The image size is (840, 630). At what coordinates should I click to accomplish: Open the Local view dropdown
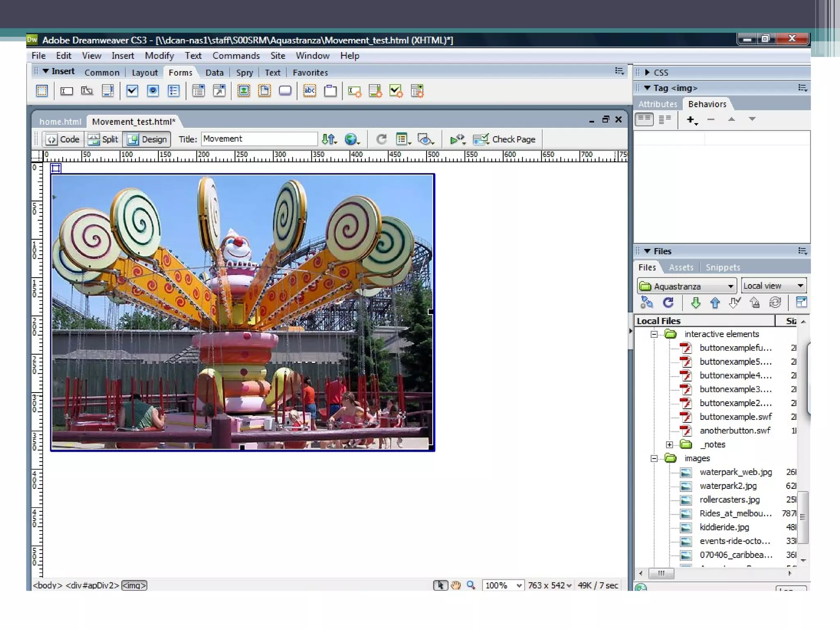(773, 286)
